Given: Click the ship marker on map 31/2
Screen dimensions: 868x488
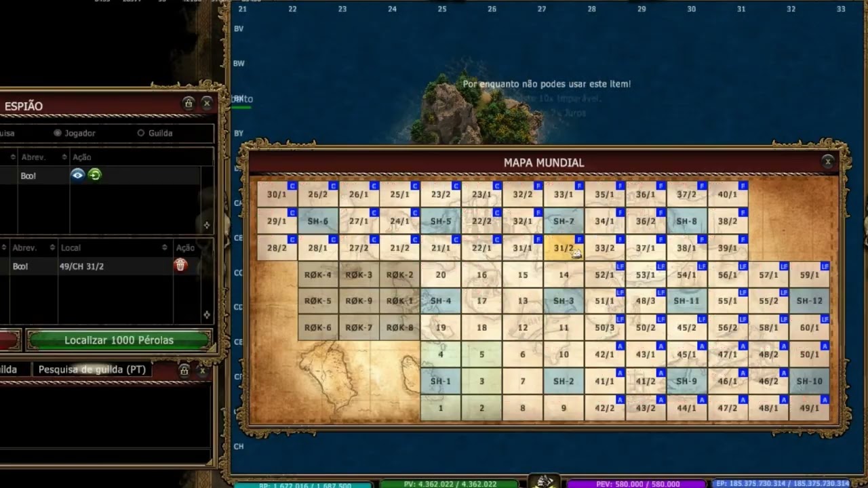Looking at the screenshot, I should click(x=576, y=254).
